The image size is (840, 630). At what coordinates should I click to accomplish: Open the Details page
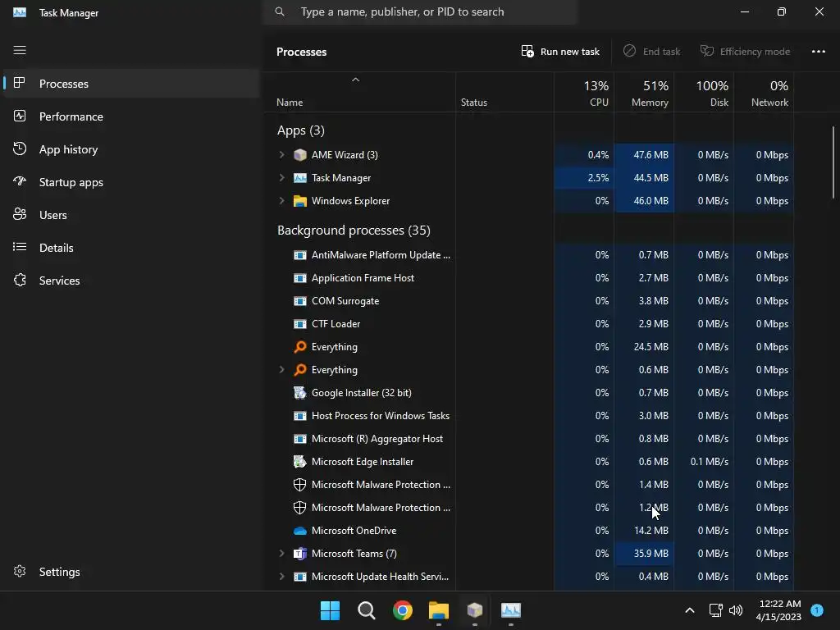[x=131, y=248]
